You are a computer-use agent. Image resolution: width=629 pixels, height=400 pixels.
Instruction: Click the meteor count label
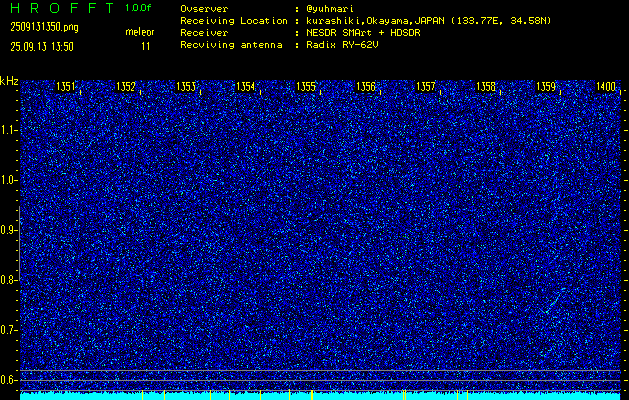point(140,32)
